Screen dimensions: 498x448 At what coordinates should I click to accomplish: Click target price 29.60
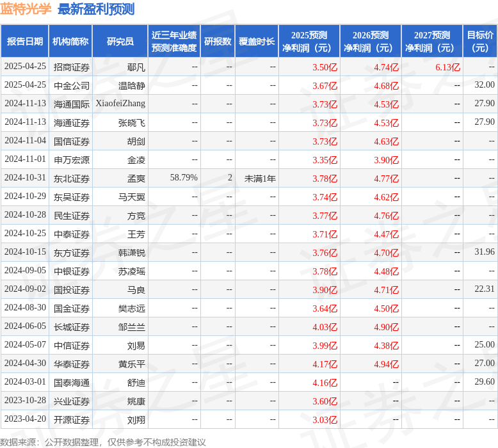click(x=485, y=381)
